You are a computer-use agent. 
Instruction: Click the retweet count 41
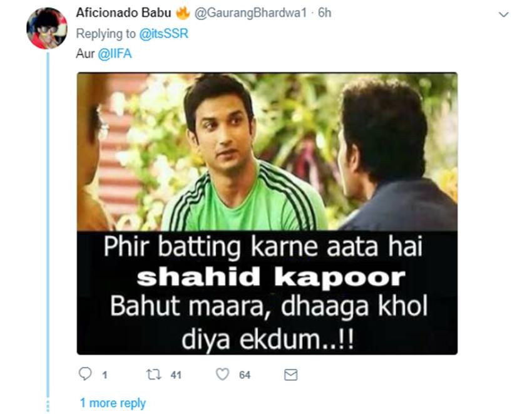[176, 375]
